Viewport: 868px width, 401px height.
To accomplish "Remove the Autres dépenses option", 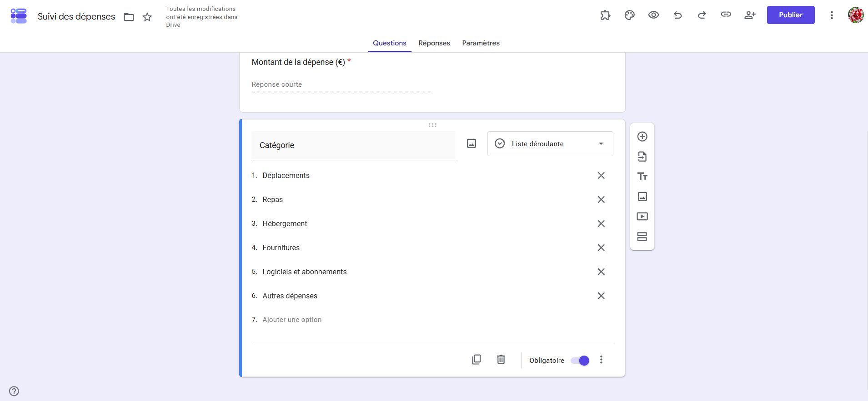I will coord(601,296).
